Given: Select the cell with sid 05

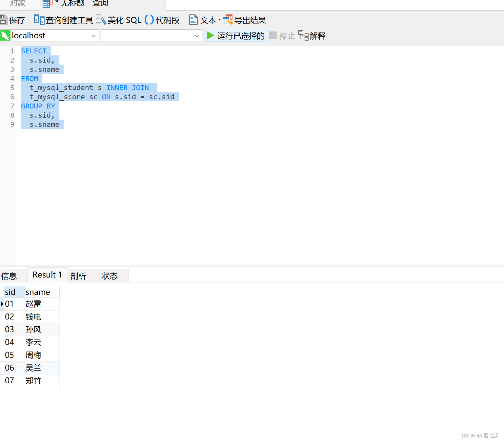Looking at the screenshot, I should pyautogui.click(x=14, y=355).
